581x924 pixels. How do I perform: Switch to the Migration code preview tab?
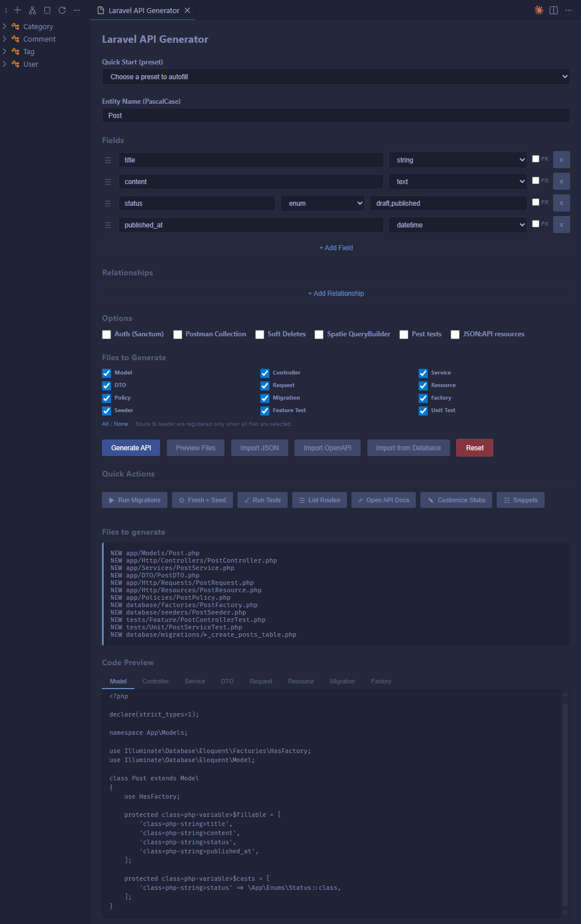(x=342, y=681)
